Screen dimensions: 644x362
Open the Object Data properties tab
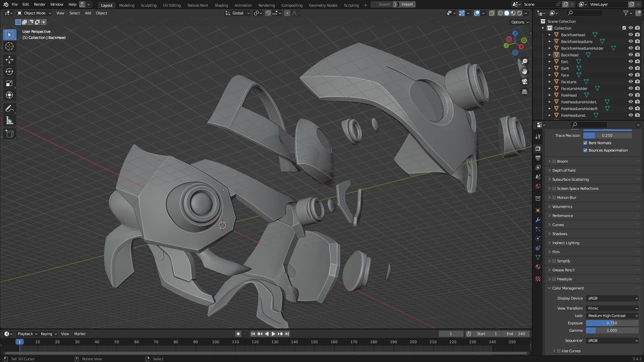click(x=538, y=257)
